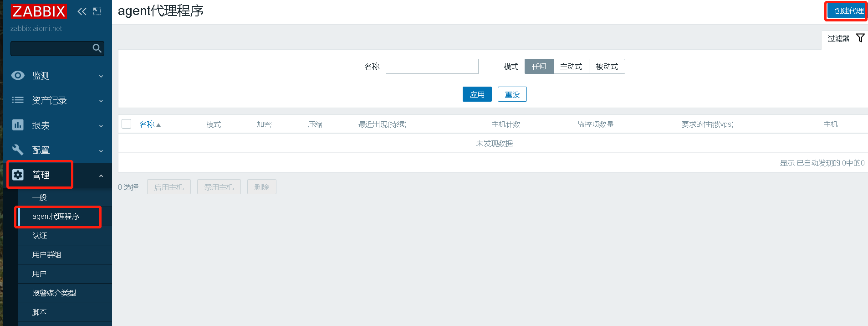
Task: Sort by 名称 column header
Action: pyautogui.click(x=147, y=124)
